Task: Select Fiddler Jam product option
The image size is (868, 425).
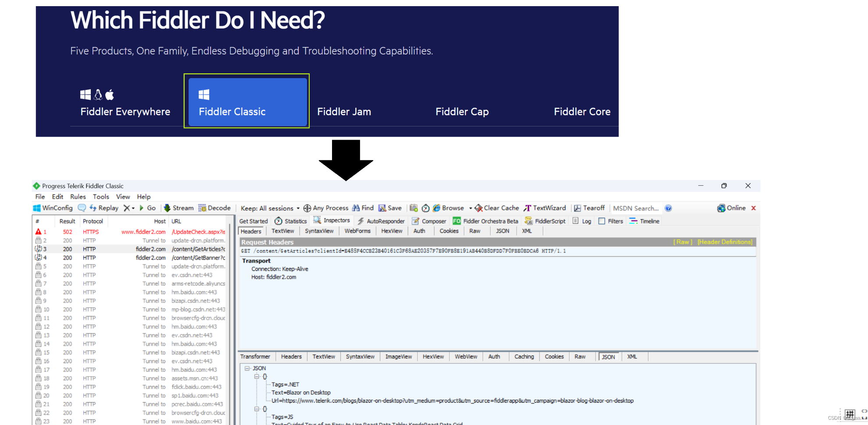Action: [344, 112]
